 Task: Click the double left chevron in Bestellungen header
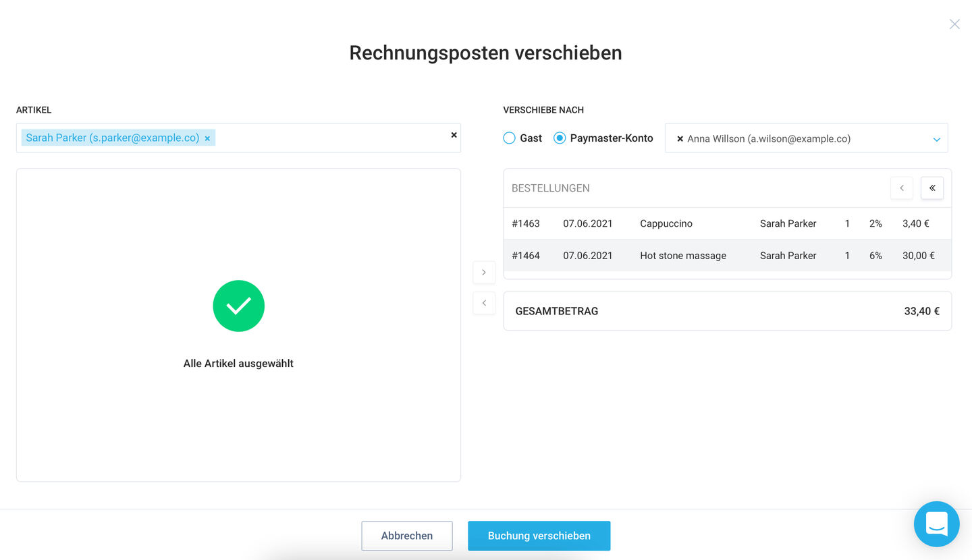(932, 188)
